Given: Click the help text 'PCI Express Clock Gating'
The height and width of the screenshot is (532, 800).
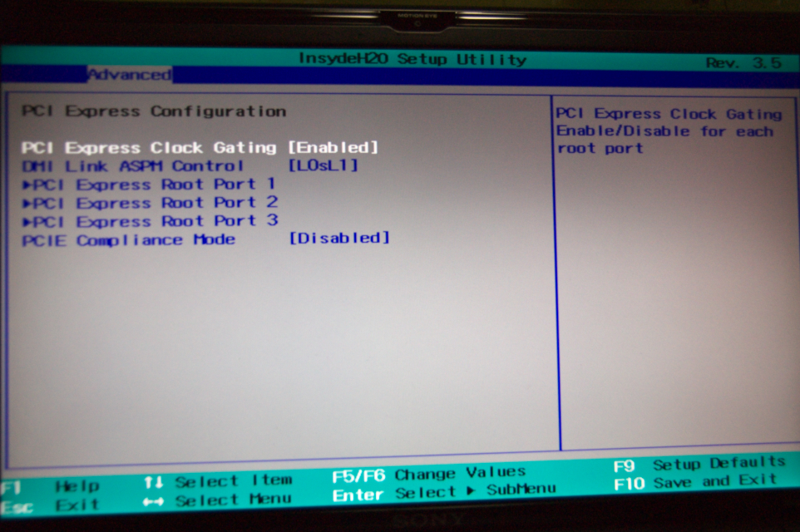Looking at the screenshot, I should (x=669, y=114).
